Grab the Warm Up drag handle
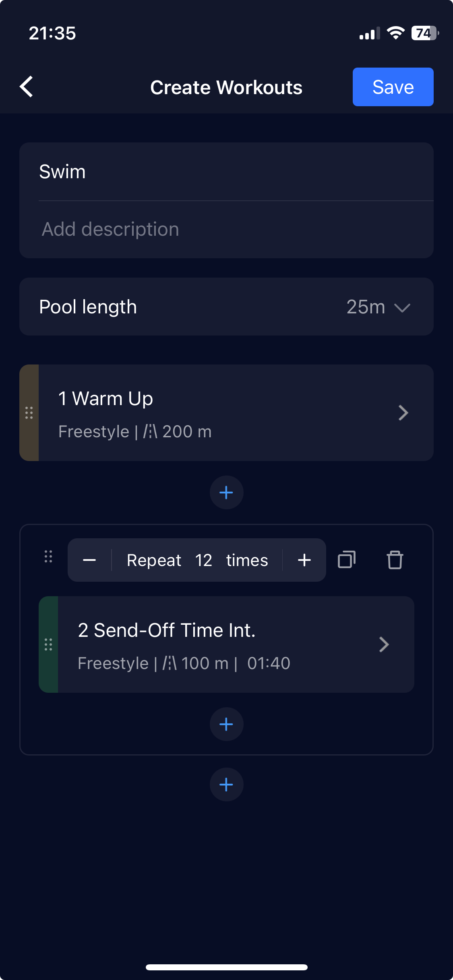The width and height of the screenshot is (453, 980). (29, 413)
